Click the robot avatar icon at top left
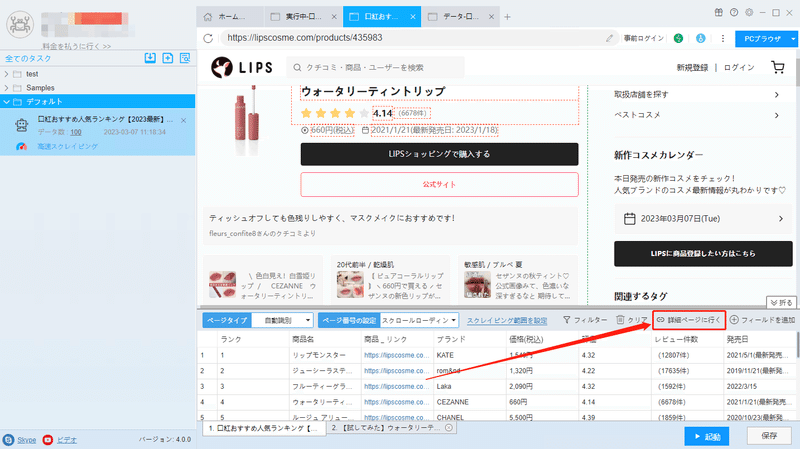 point(20,24)
